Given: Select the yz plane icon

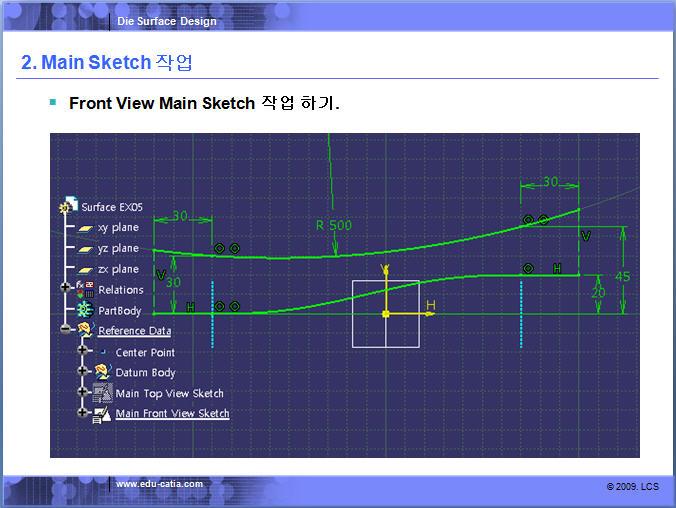Looking at the screenshot, I should click(x=86, y=248).
